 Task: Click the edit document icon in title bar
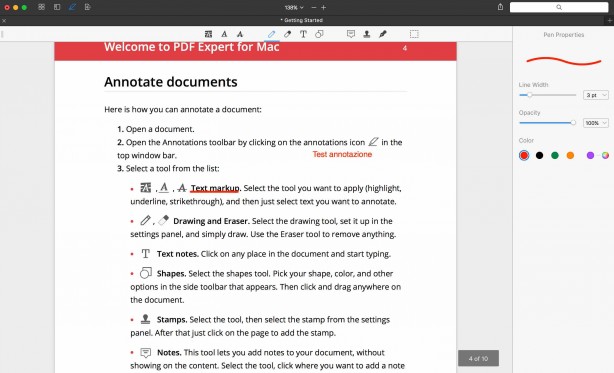[88, 7]
